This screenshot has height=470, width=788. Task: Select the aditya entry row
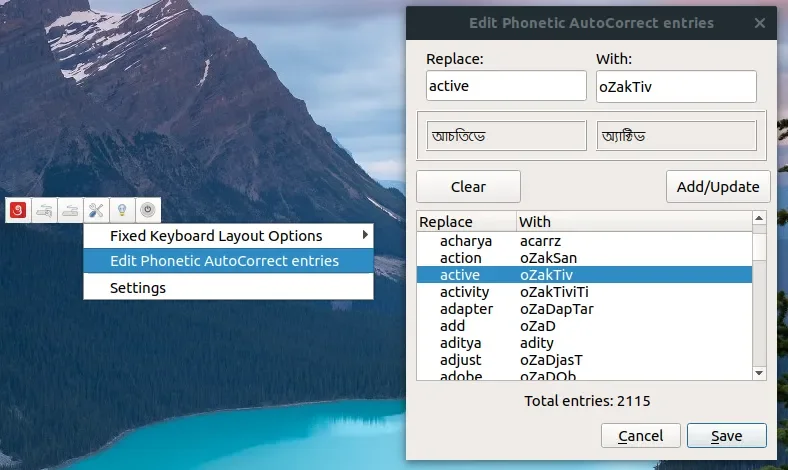click(x=584, y=343)
